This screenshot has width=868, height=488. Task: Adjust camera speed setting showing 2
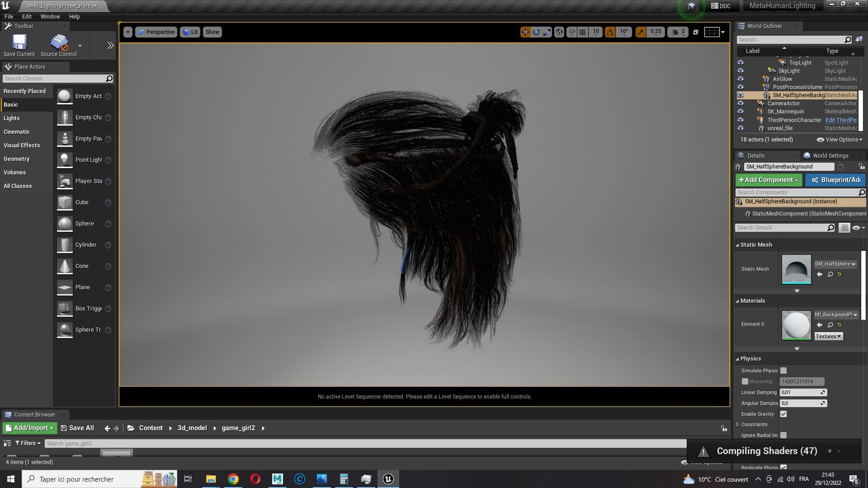click(678, 32)
